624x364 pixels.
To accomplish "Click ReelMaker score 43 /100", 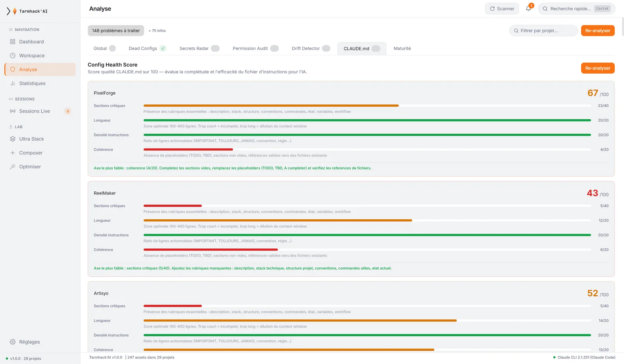I will pyautogui.click(x=597, y=193).
